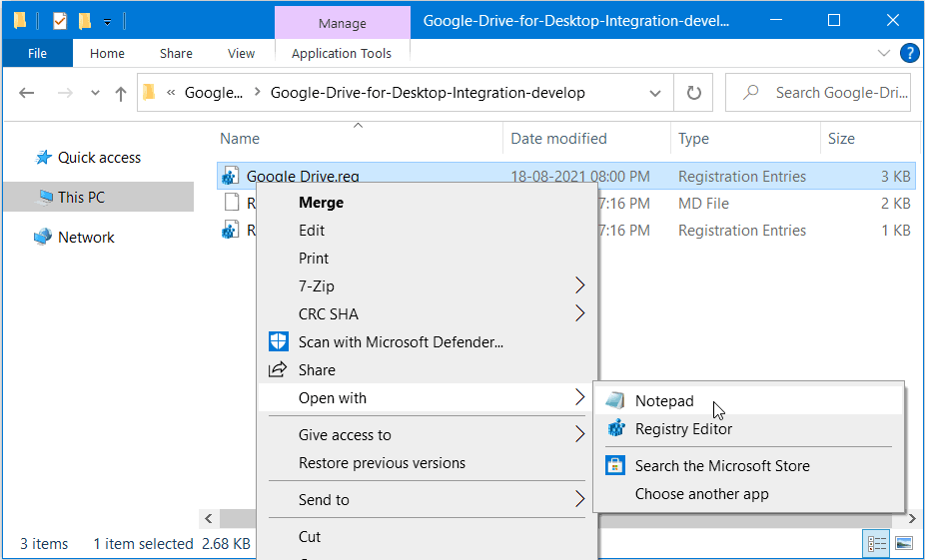Image resolution: width=925 pixels, height=560 pixels.
Task: Sort by Type column header
Action: (x=693, y=139)
